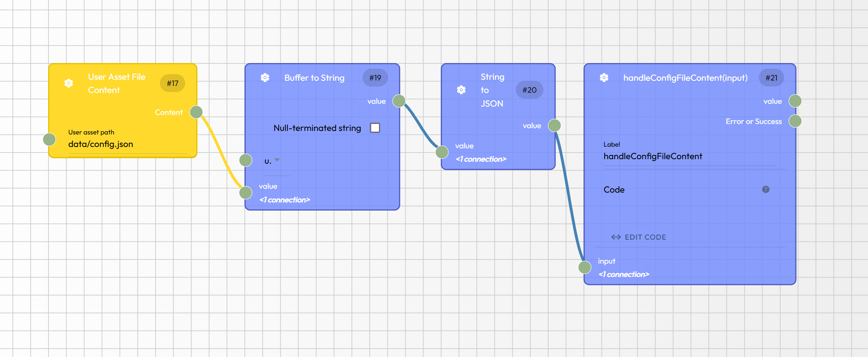Screen dimensions: 868x357
Task: Click the #17 node ID badge
Action: pos(172,83)
